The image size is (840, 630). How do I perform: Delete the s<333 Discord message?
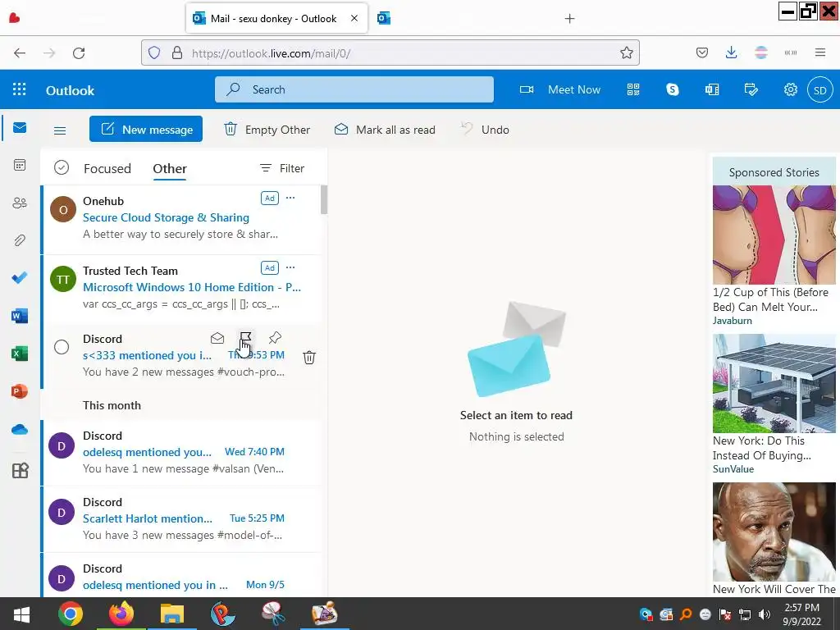[x=309, y=358]
